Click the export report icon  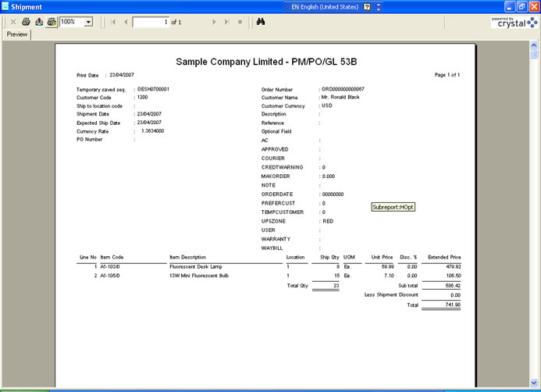[39, 22]
